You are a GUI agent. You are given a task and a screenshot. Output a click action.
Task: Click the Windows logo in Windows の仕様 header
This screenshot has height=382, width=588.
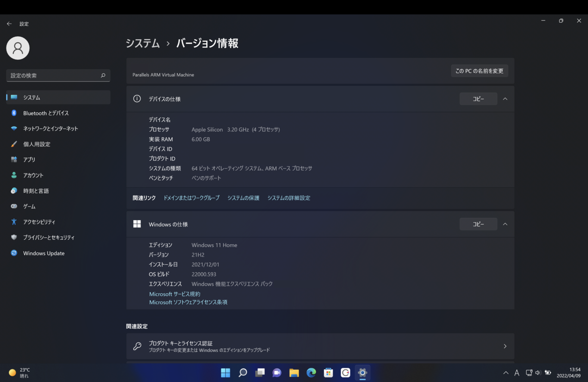(137, 224)
